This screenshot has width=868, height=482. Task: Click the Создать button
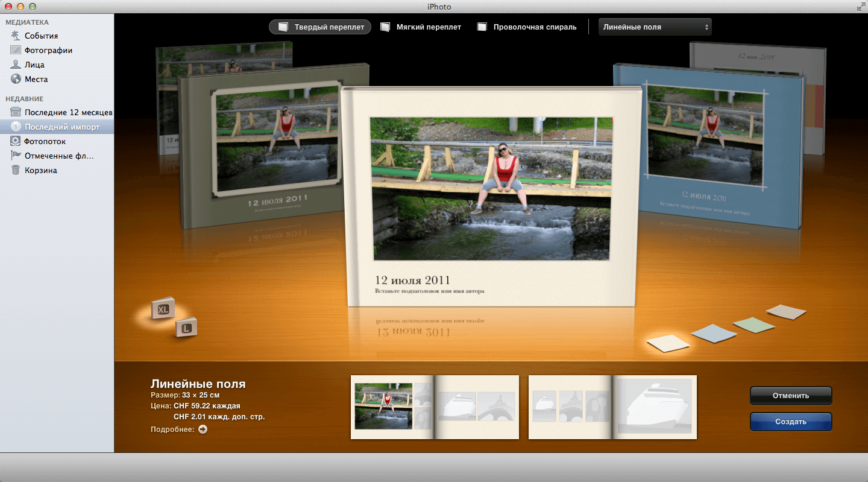(x=791, y=422)
